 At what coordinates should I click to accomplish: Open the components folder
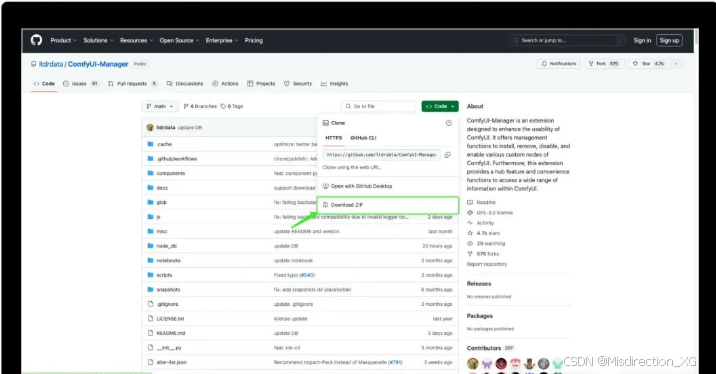[171, 174]
